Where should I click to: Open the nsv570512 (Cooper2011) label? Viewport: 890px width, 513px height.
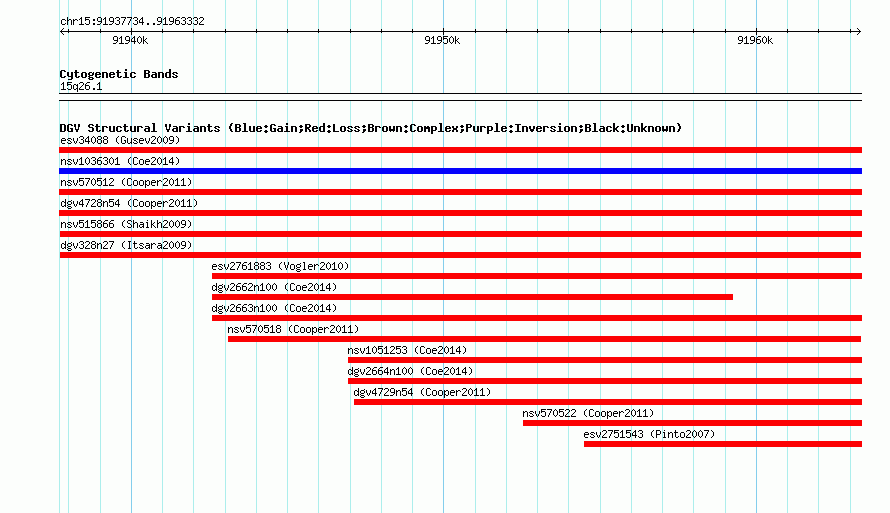coord(126,182)
